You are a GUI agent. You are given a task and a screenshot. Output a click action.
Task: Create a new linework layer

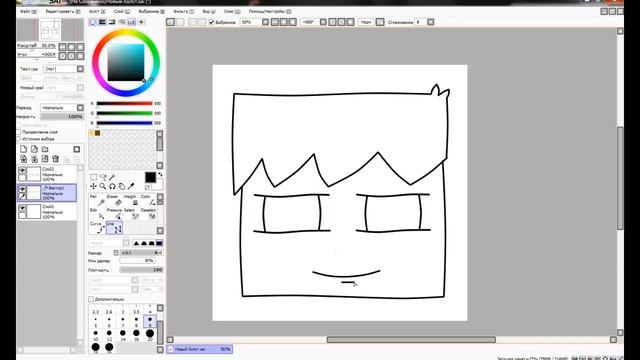coord(34,149)
